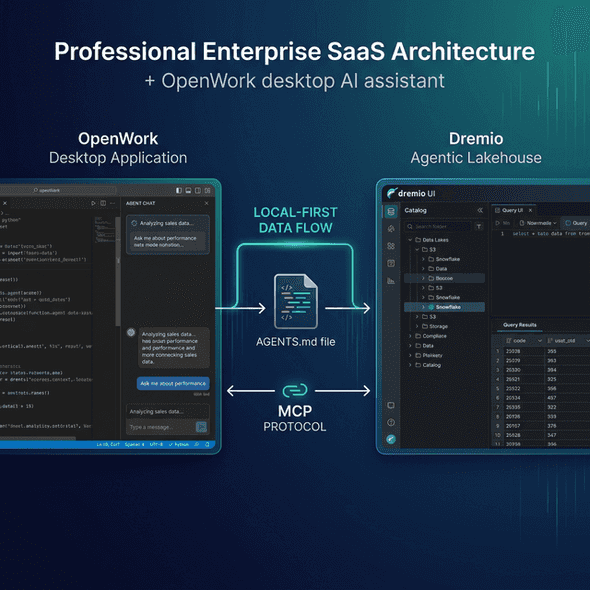Expand the Plaiteety folder chevron
The width and height of the screenshot is (590, 590).
(x=410, y=355)
